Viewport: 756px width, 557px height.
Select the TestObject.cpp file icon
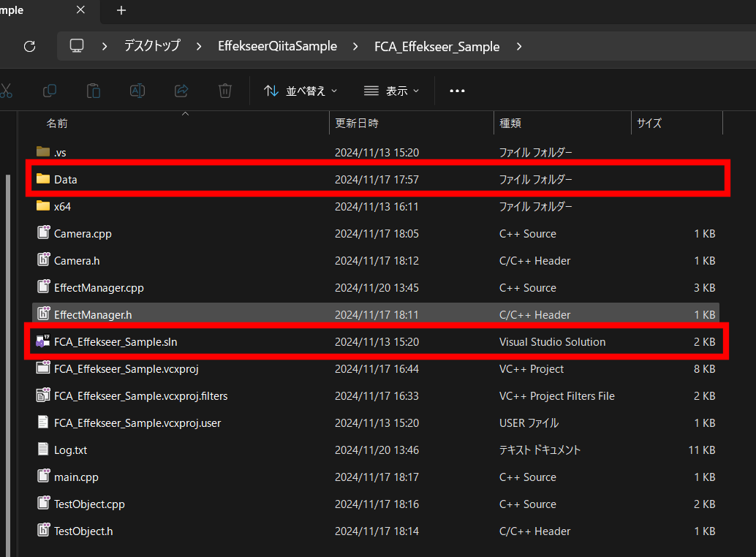43,503
